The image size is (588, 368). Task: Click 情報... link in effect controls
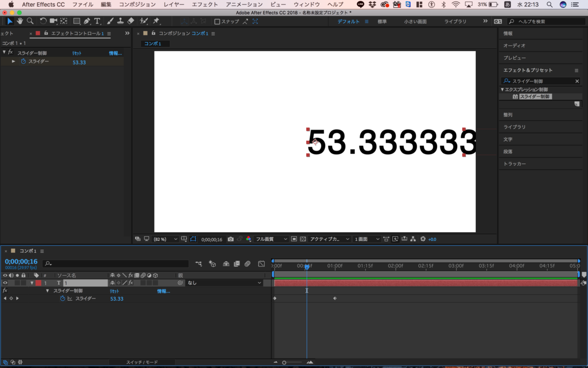pos(115,53)
